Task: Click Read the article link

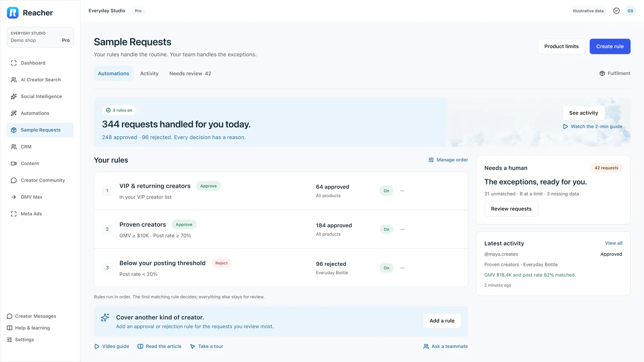Action: 159,346
